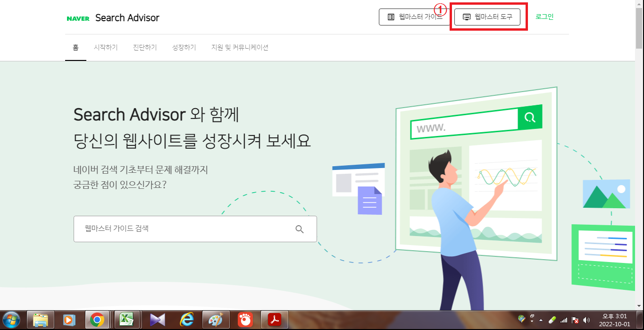
Task: Open the Visual Studio taskbar icon
Action: tap(157, 320)
